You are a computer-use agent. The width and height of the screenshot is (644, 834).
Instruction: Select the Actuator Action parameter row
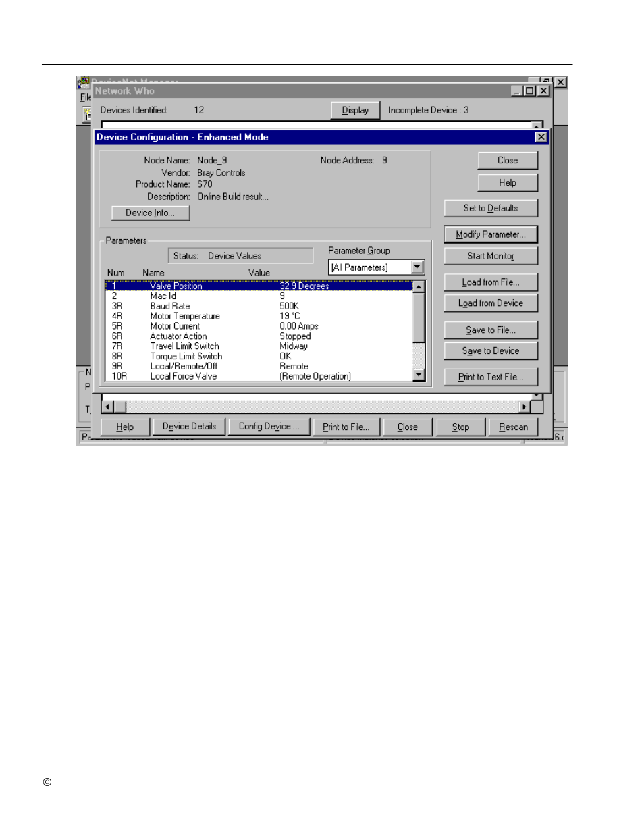259,336
